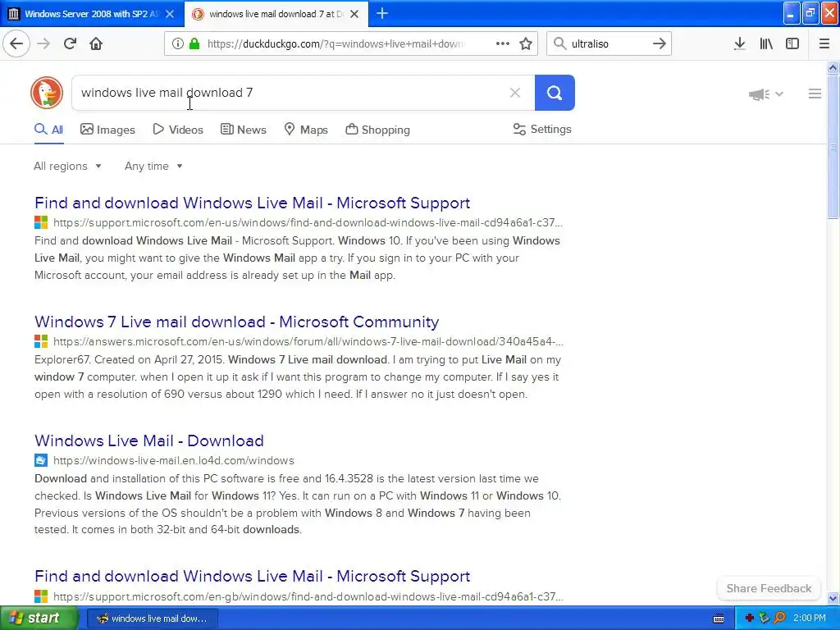This screenshot has width=840, height=630.
Task: Open first Find and download Windows Live Mail result
Action: point(253,203)
